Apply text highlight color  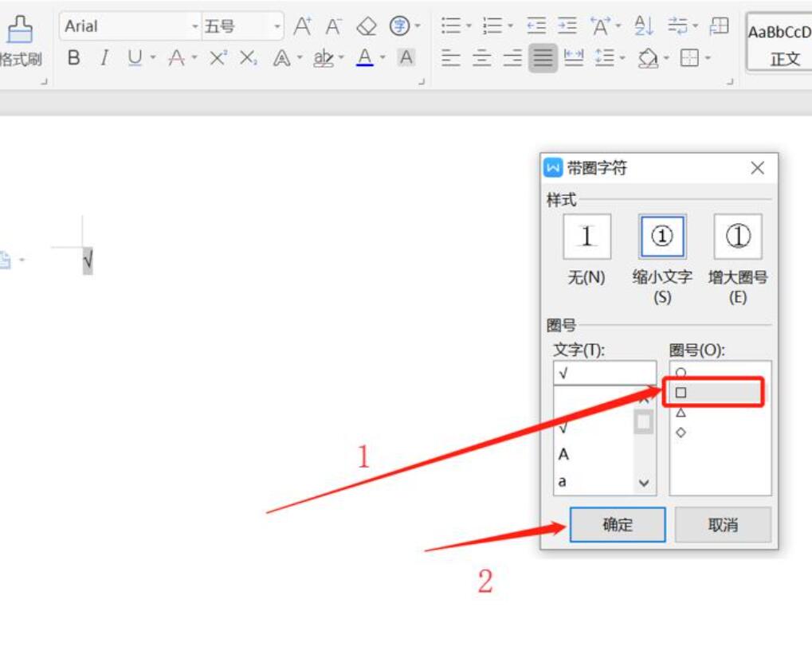coord(324,57)
